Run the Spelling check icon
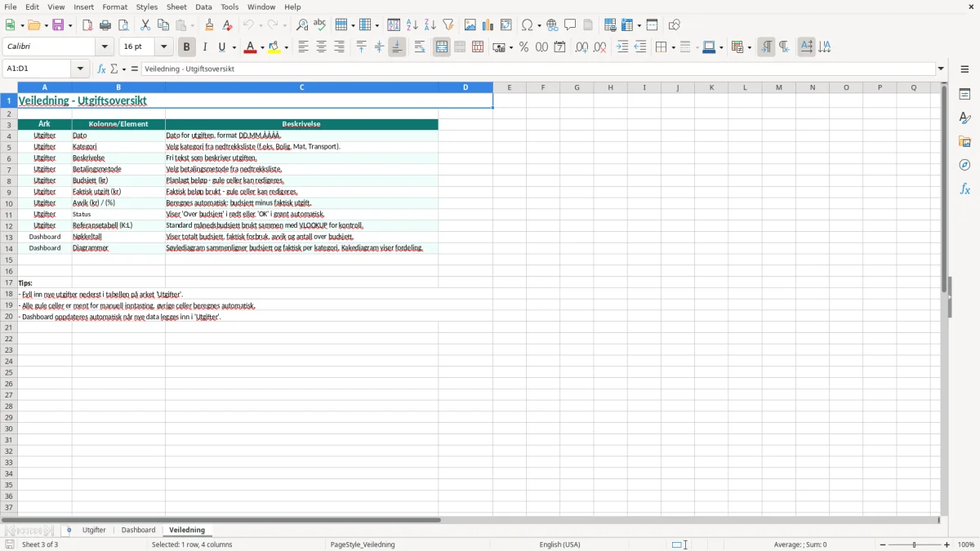Screen dimensions: 980x551 (x=320, y=24)
